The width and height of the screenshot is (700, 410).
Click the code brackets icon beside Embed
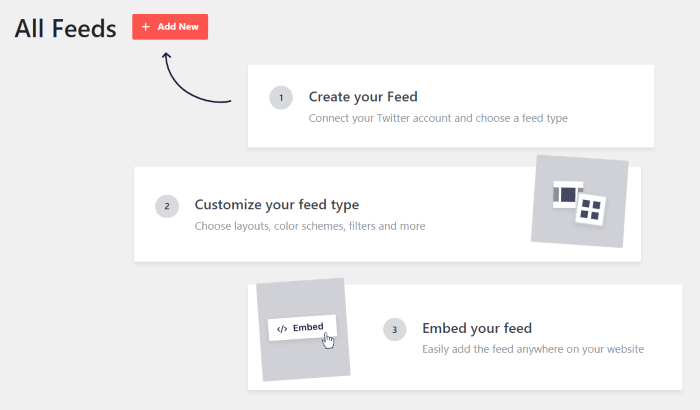(x=282, y=328)
